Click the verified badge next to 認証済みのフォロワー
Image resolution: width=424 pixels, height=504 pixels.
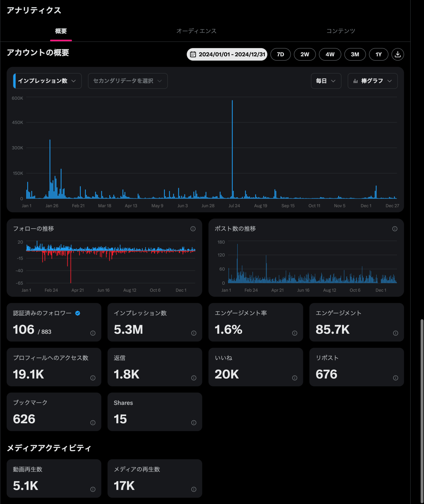pyautogui.click(x=78, y=313)
